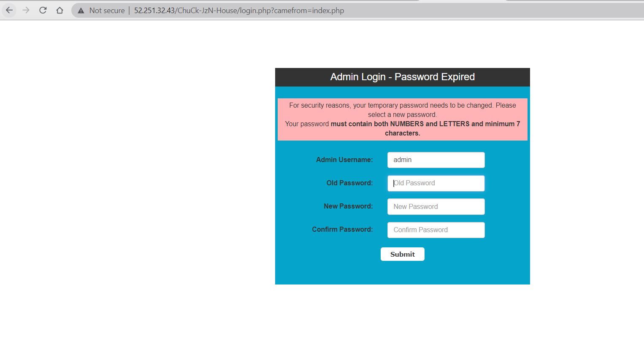Click the Confirm Password input box
644x363 pixels.
pyautogui.click(x=436, y=230)
